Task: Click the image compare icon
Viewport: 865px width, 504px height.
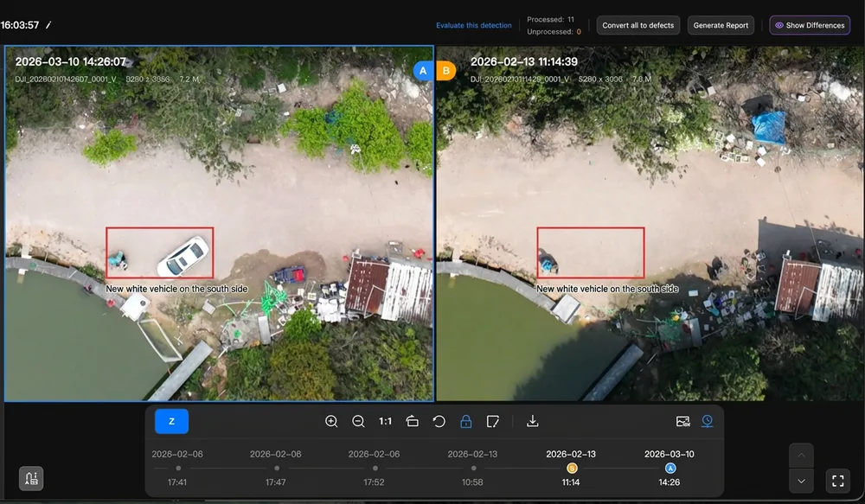Action: coord(683,421)
